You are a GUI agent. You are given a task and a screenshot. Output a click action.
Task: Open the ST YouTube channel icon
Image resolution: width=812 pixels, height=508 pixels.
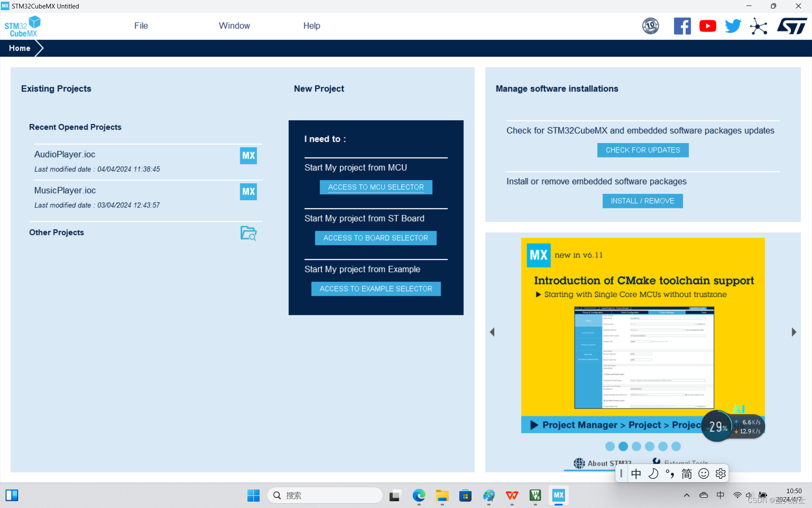(708, 26)
